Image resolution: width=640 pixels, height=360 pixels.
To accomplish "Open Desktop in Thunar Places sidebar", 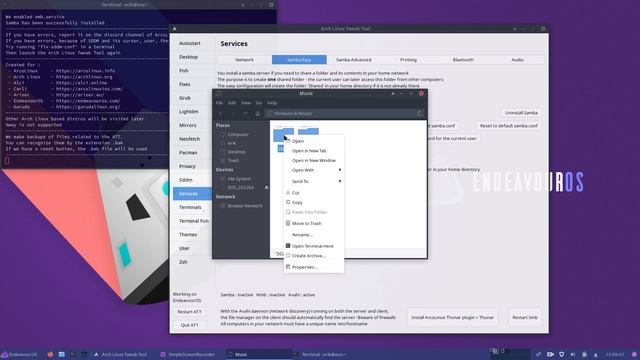I will pos(236,152).
